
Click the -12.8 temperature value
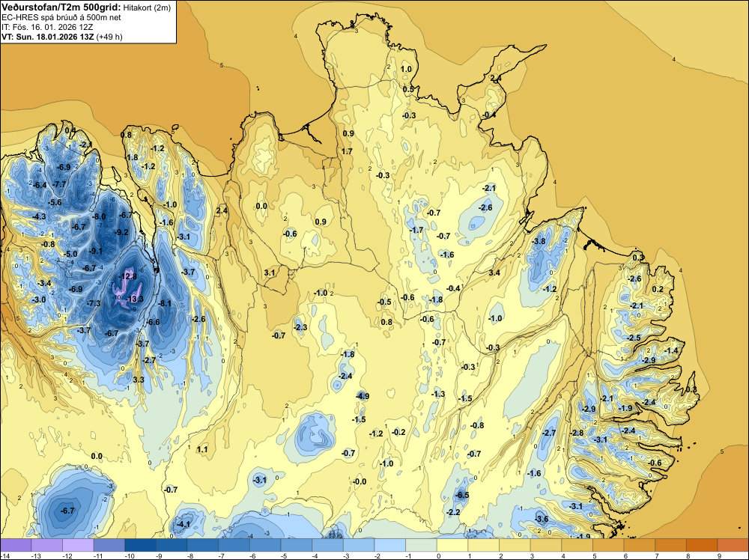coord(128,276)
